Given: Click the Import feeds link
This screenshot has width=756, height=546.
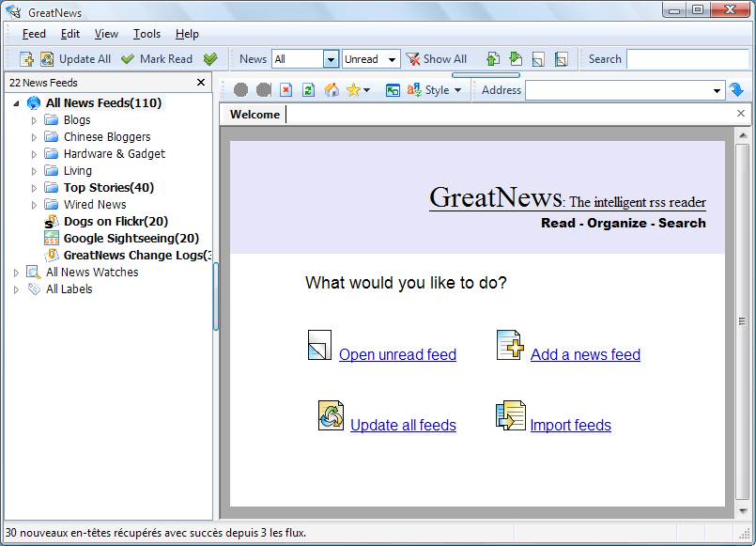Looking at the screenshot, I should click(570, 425).
